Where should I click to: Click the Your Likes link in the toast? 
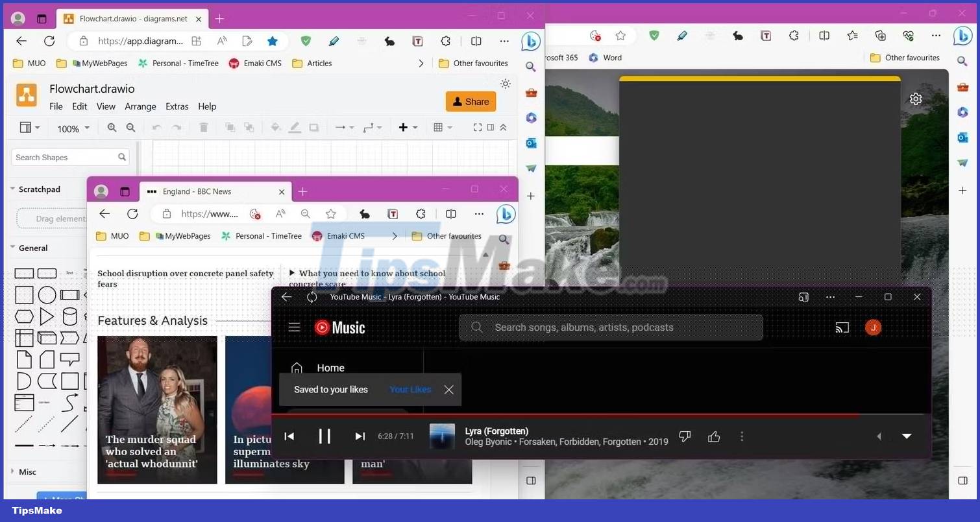410,390
